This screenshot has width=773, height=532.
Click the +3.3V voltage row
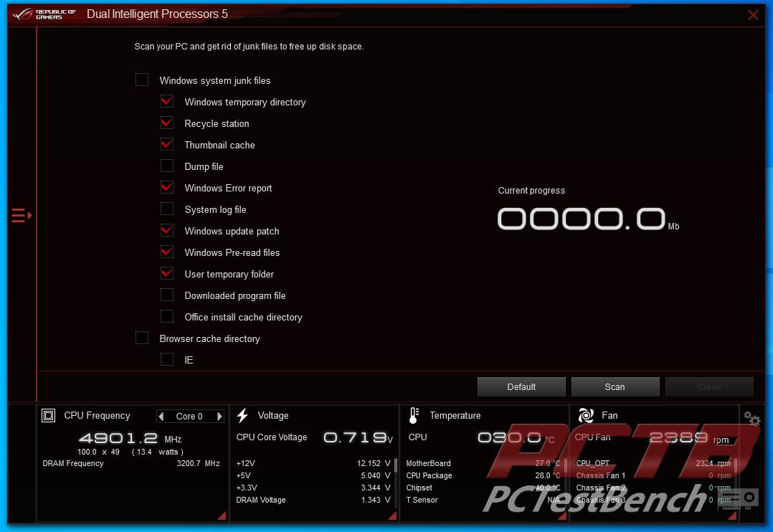313,488
